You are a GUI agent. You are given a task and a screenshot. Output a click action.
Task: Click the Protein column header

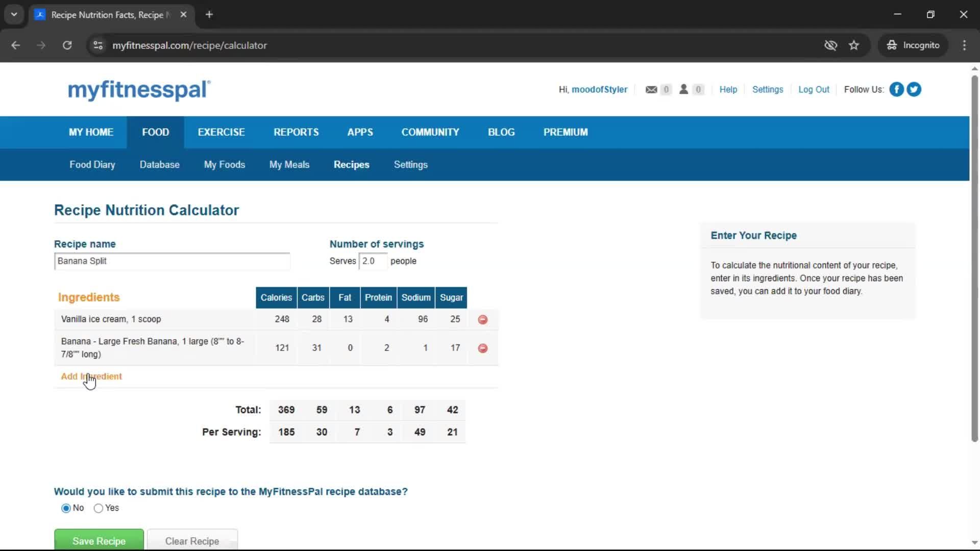coord(378,297)
